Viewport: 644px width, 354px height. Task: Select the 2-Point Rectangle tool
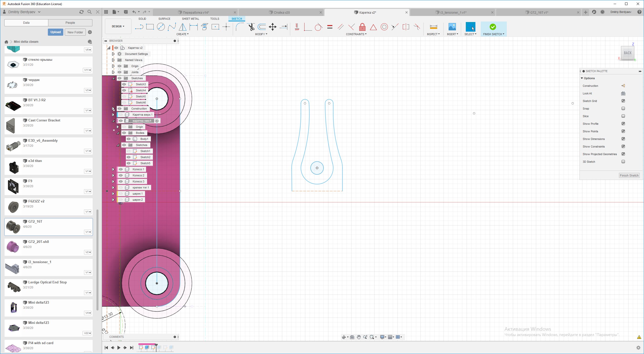(x=150, y=27)
